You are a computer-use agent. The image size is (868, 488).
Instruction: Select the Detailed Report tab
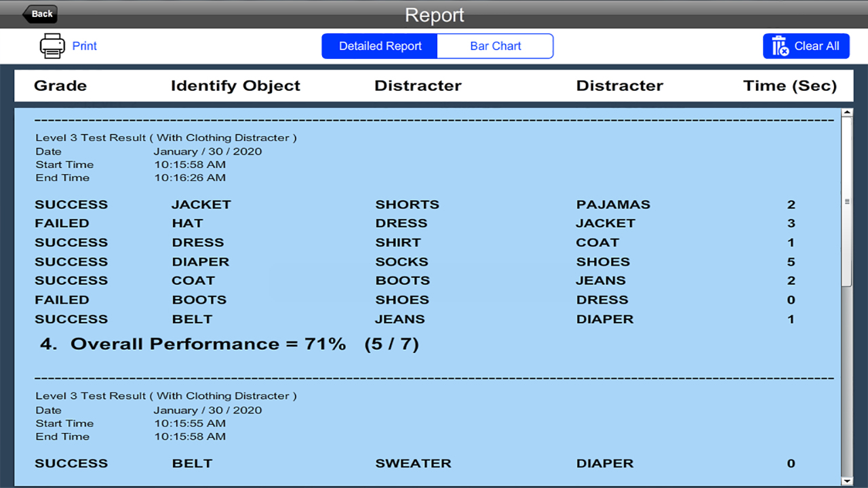tap(380, 46)
